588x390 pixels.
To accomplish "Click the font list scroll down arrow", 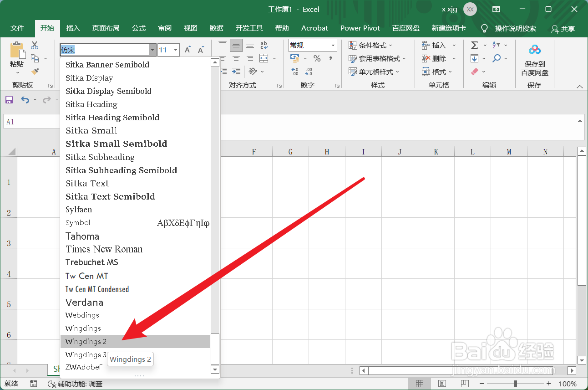I will 215,369.
